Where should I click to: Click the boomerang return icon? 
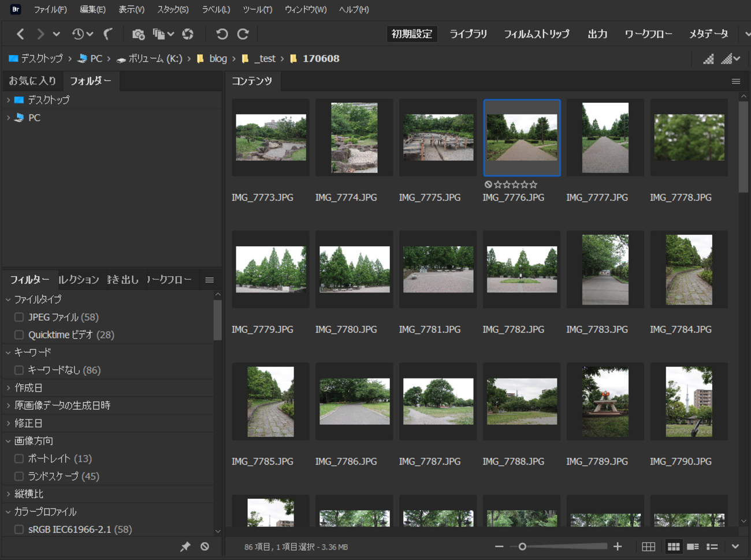[x=108, y=34]
